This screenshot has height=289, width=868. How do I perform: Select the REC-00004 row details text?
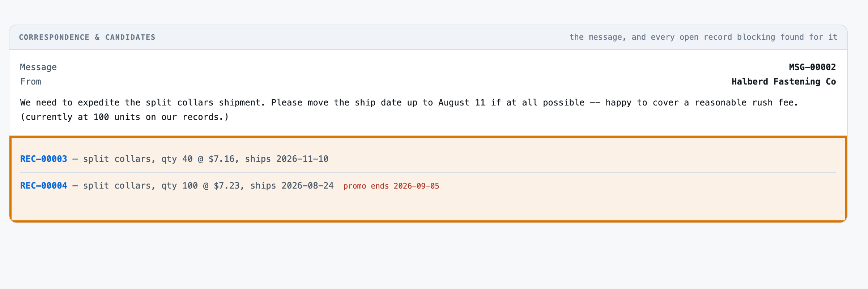(x=203, y=186)
